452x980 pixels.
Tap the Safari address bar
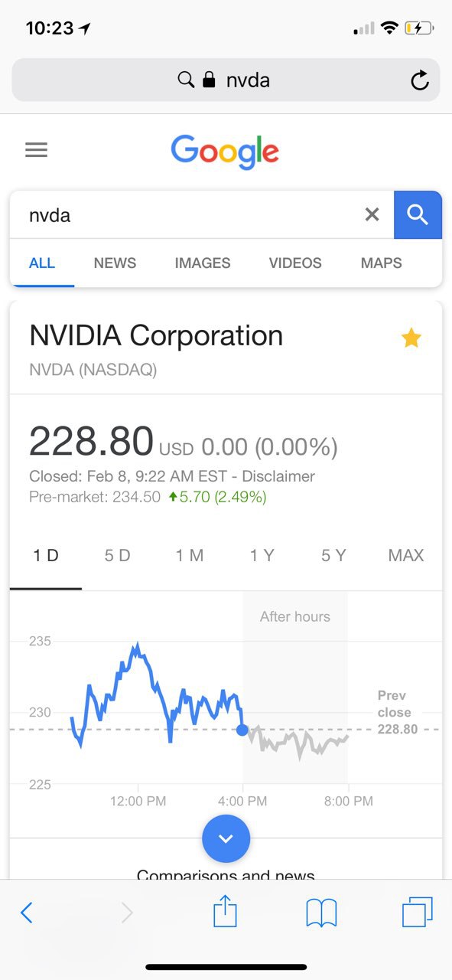(226, 80)
